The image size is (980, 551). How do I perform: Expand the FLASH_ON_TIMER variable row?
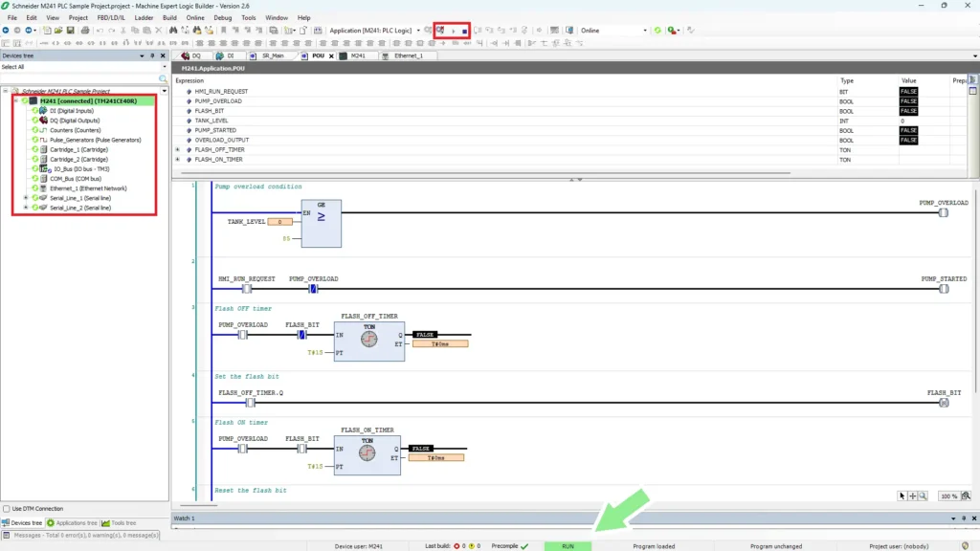click(x=177, y=160)
